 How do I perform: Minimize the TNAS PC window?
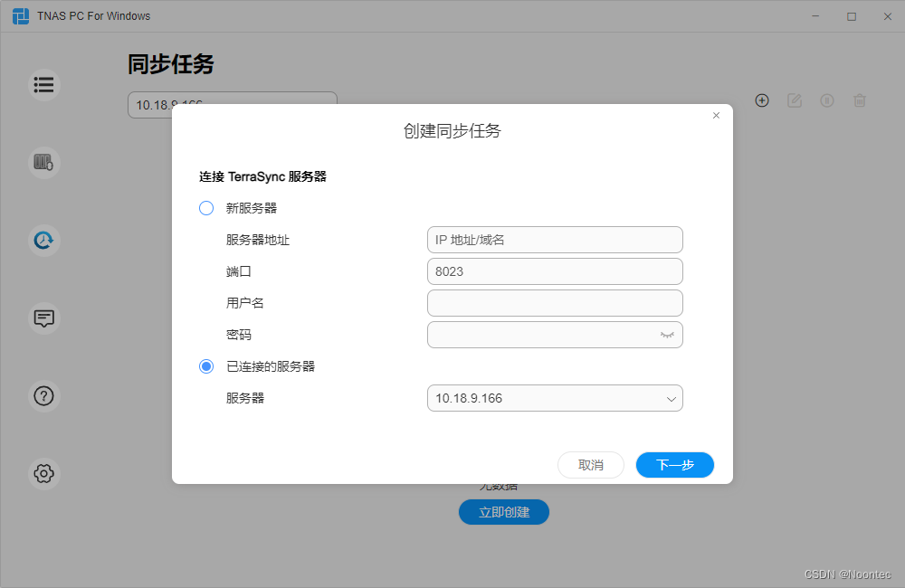815,16
